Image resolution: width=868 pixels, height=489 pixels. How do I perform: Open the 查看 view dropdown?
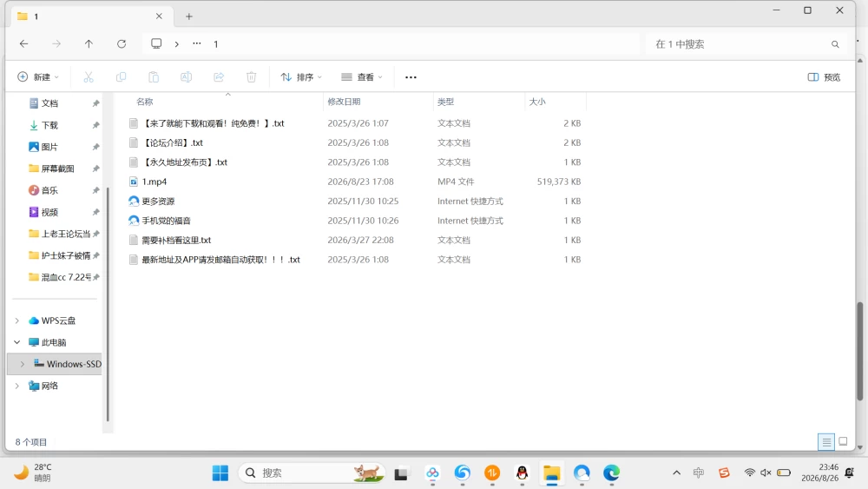[x=362, y=77]
